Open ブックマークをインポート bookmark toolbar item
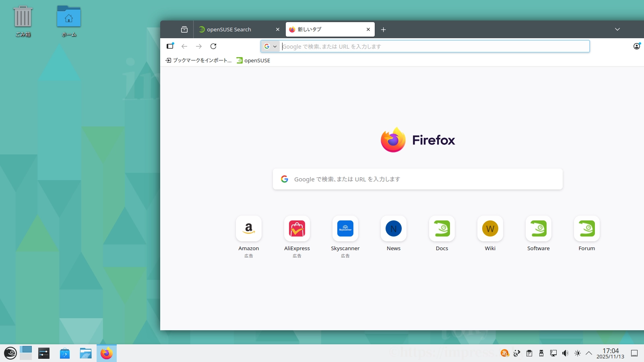Image resolution: width=644 pixels, height=362 pixels. point(198,60)
